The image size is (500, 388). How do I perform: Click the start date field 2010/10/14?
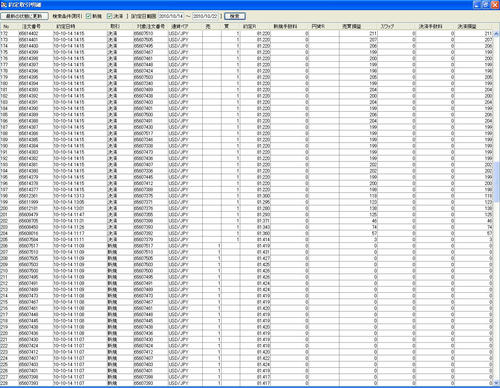(x=171, y=16)
